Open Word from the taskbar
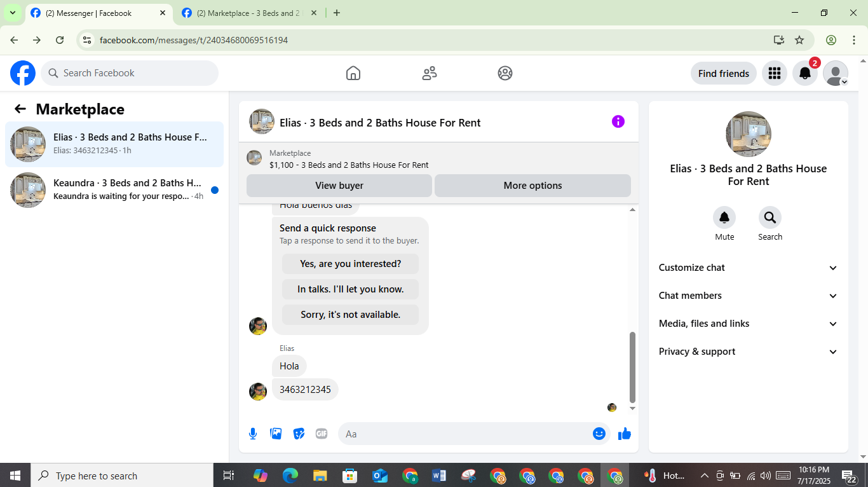The image size is (868, 487). [x=439, y=476]
